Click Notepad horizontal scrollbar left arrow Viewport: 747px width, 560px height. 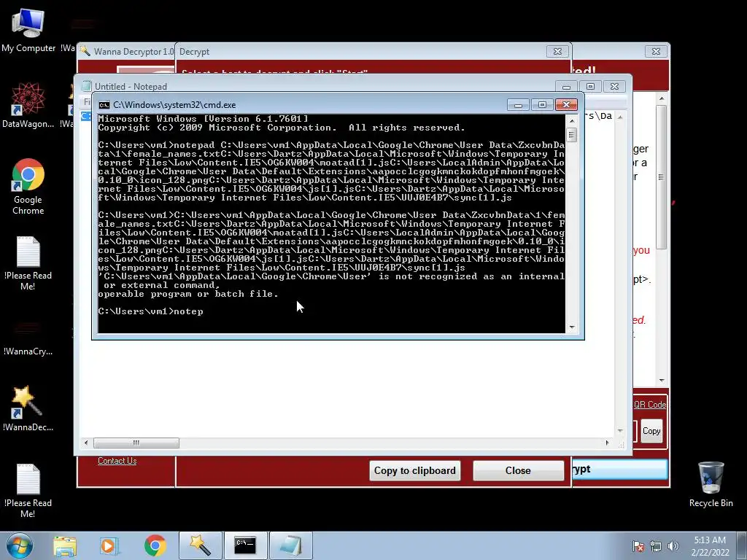[86, 443]
